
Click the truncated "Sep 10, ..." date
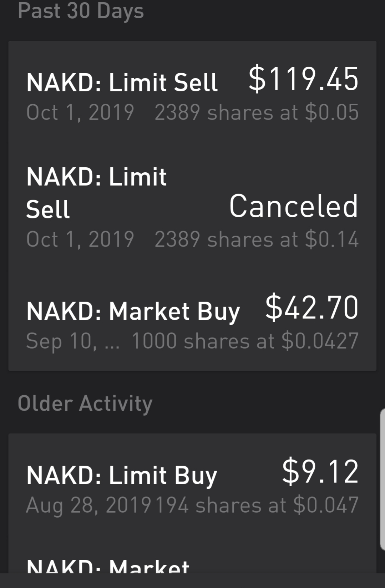click(x=73, y=341)
